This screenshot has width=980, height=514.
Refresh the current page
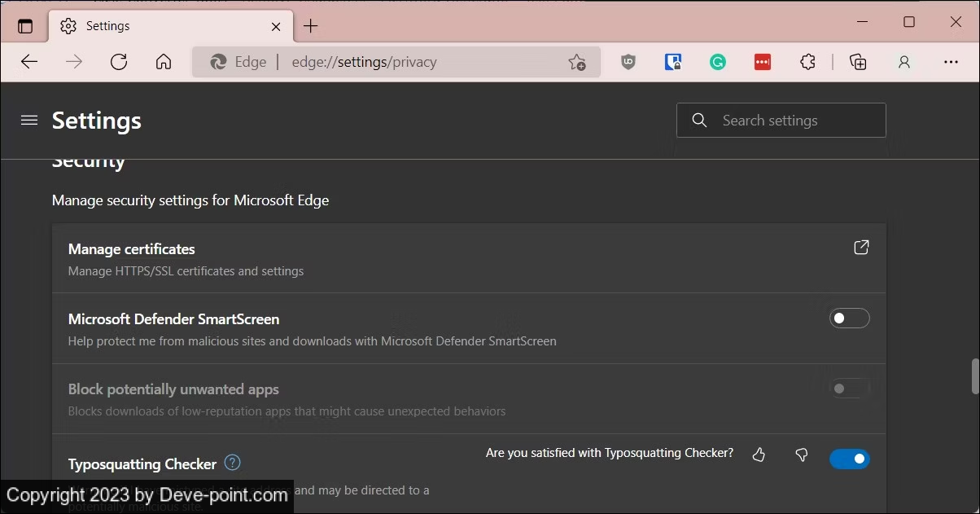(x=119, y=62)
